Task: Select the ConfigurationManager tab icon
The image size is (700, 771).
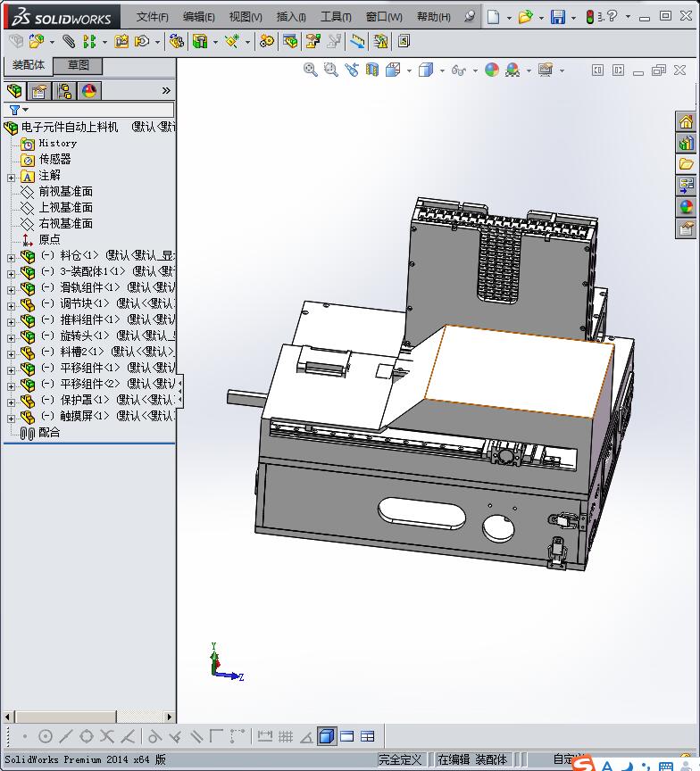Action: pyautogui.click(x=64, y=91)
